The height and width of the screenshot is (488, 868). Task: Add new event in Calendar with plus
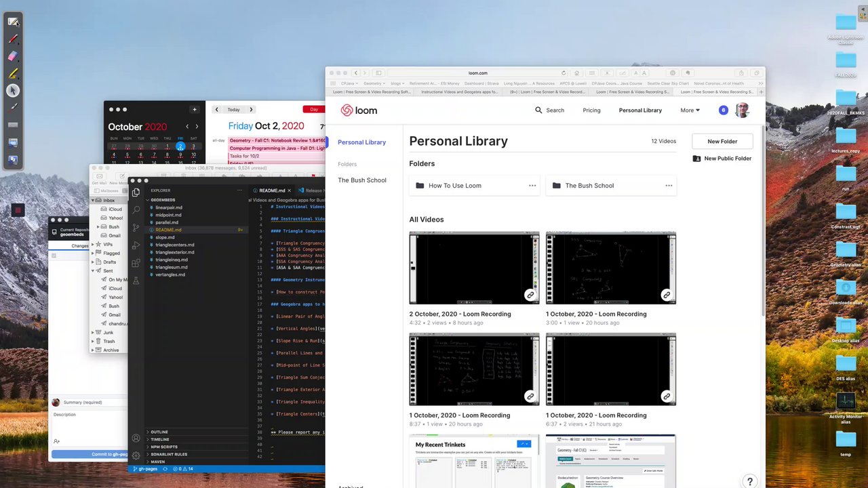195,109
